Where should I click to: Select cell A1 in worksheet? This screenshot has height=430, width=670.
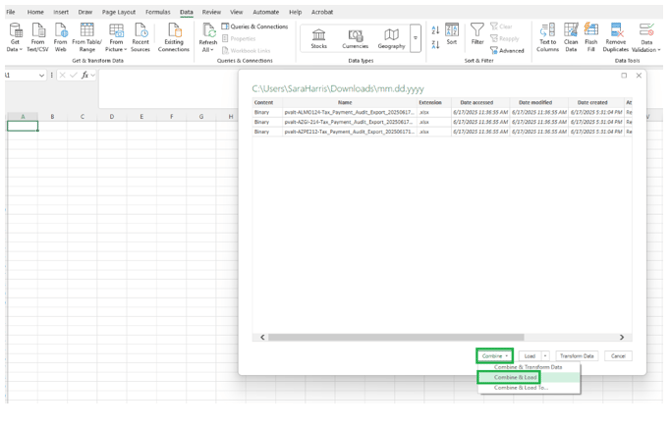pyautogui.click(x=23, y=126)
